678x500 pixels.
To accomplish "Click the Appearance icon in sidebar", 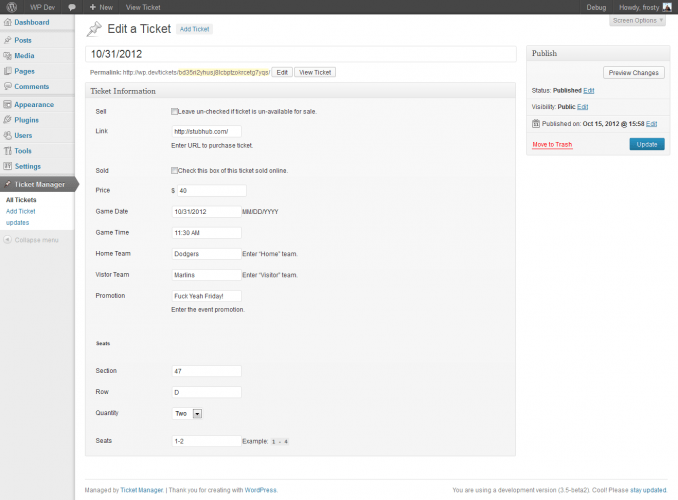I will (x=8, y=104).
